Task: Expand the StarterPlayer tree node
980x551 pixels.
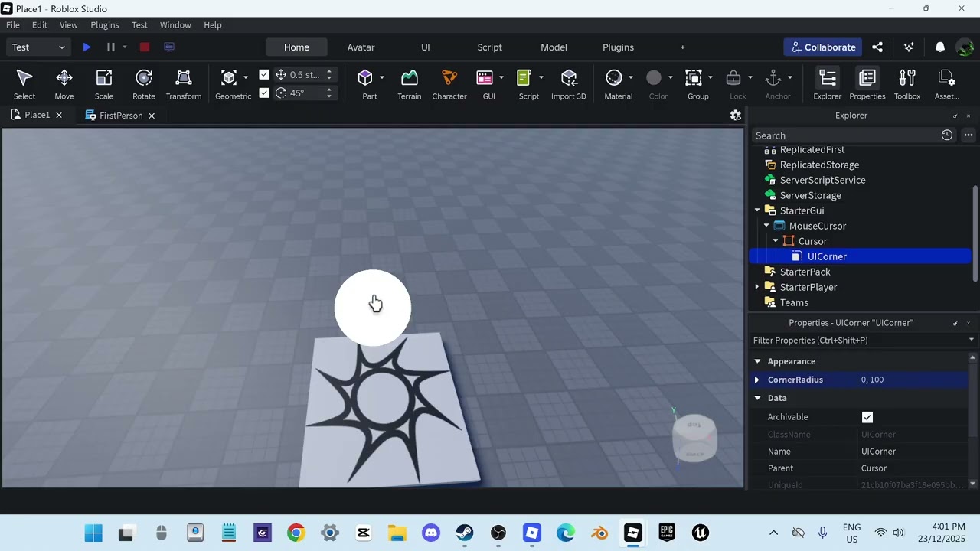Action: 757,287
